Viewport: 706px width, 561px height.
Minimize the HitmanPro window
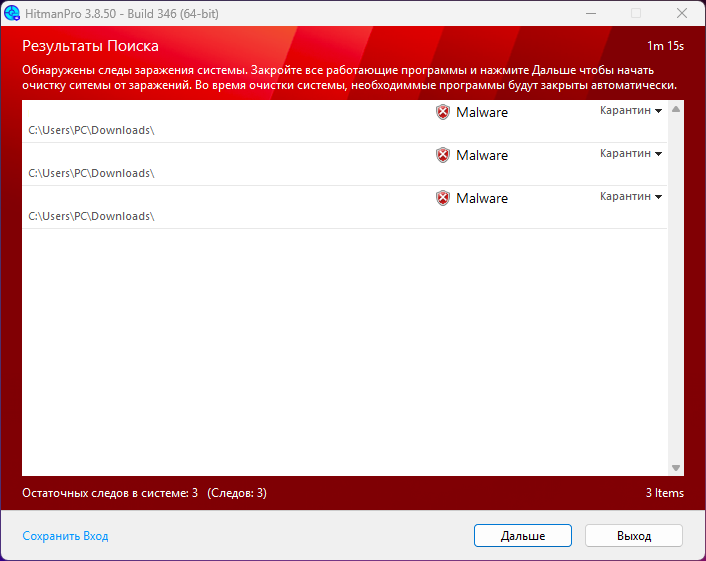coord(591,14)
